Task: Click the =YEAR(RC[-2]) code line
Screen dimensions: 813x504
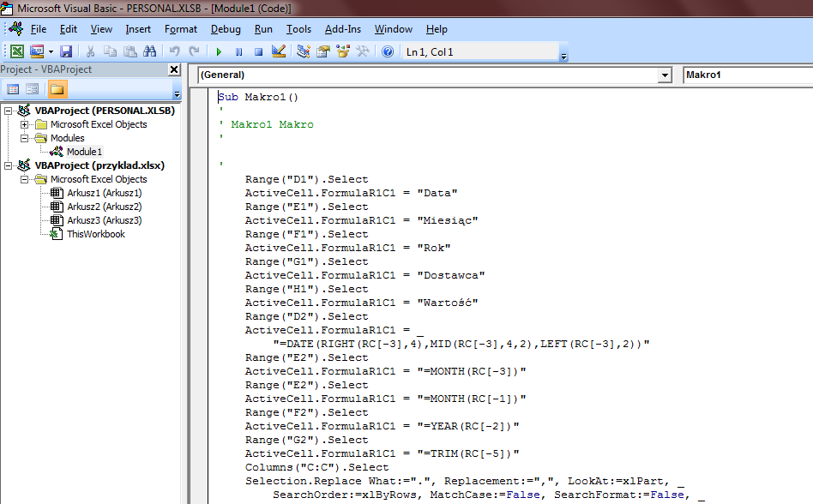Action: pyautogui.click(x=382, y=426)
